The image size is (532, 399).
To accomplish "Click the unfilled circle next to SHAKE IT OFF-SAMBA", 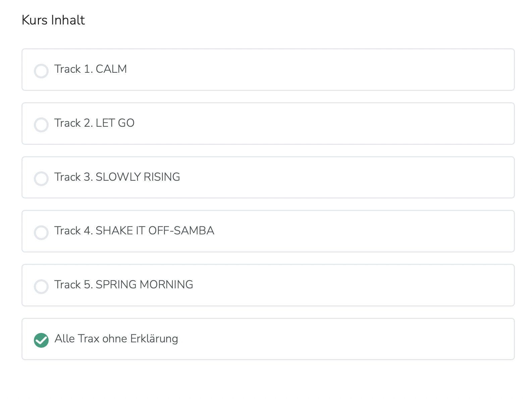I will [x=41, y=232].
